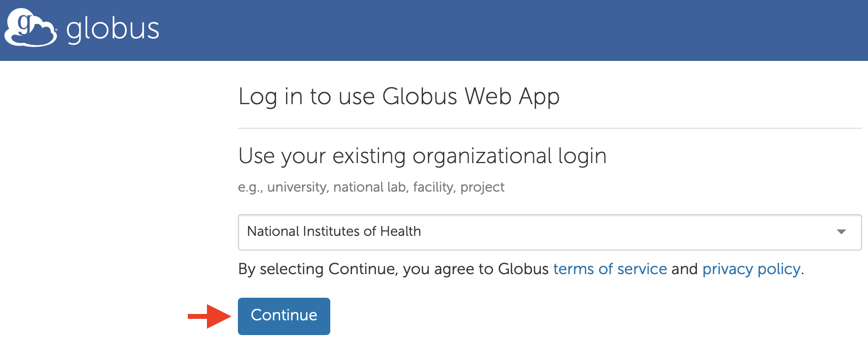Click the horizontal divider below the title
868x339 pixels.
click(x=550, y=128)
